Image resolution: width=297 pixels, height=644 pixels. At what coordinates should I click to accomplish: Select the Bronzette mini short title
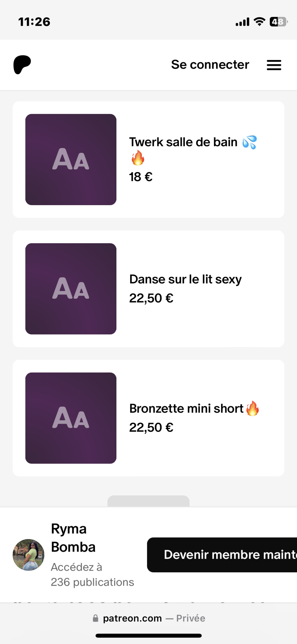pos(186,409)
